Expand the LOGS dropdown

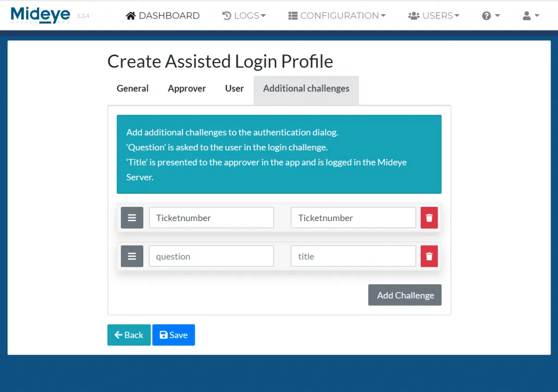click(x=244, y=15)
